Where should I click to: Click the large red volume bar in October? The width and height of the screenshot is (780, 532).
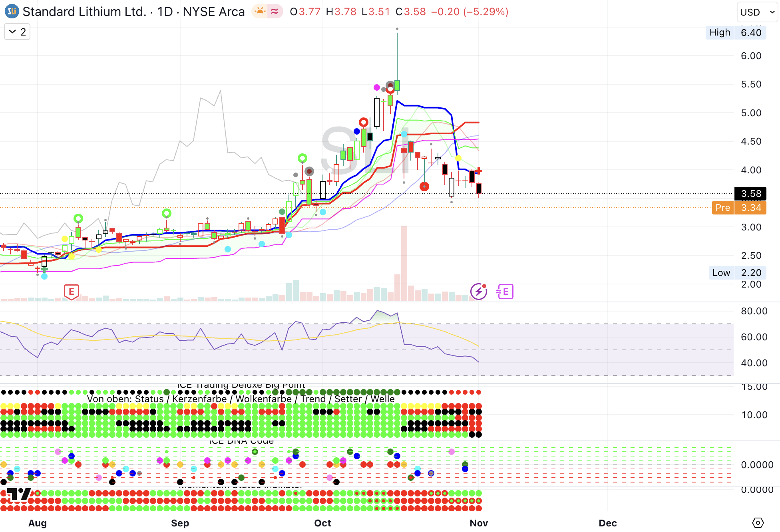click(404, 264)
